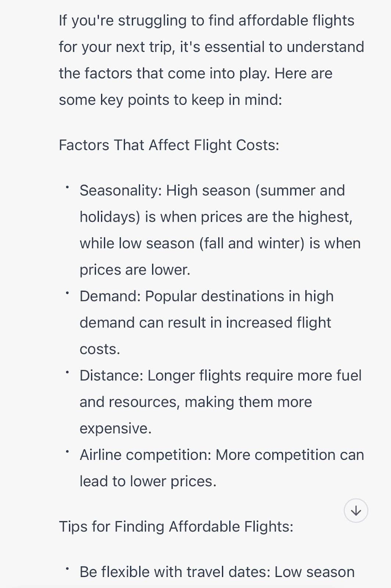Click the "Factors That Affect Flight Costs:" heading
The image size is (391, 588).
click(169, 145)
